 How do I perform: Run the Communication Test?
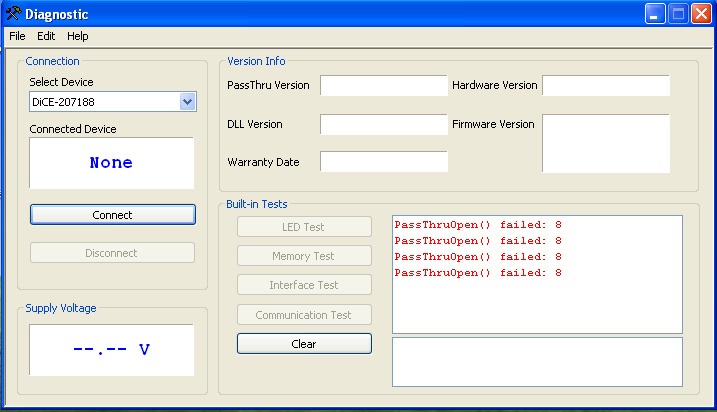[304, 315]
